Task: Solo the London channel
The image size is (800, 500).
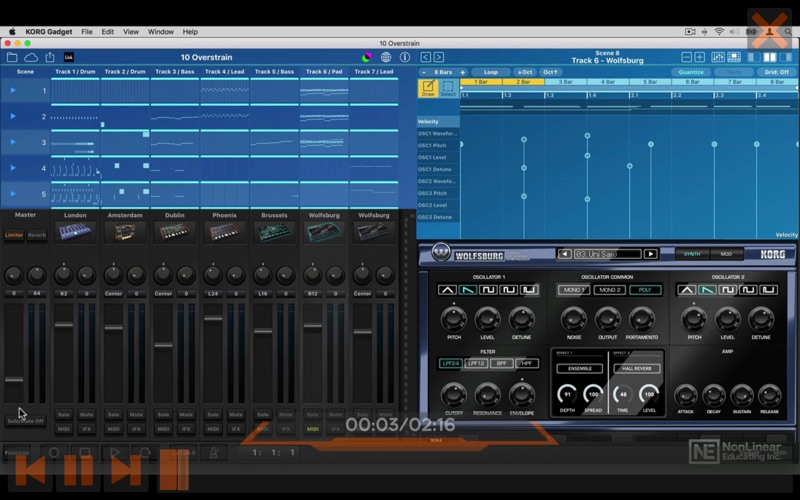Action: click(64, 415)
